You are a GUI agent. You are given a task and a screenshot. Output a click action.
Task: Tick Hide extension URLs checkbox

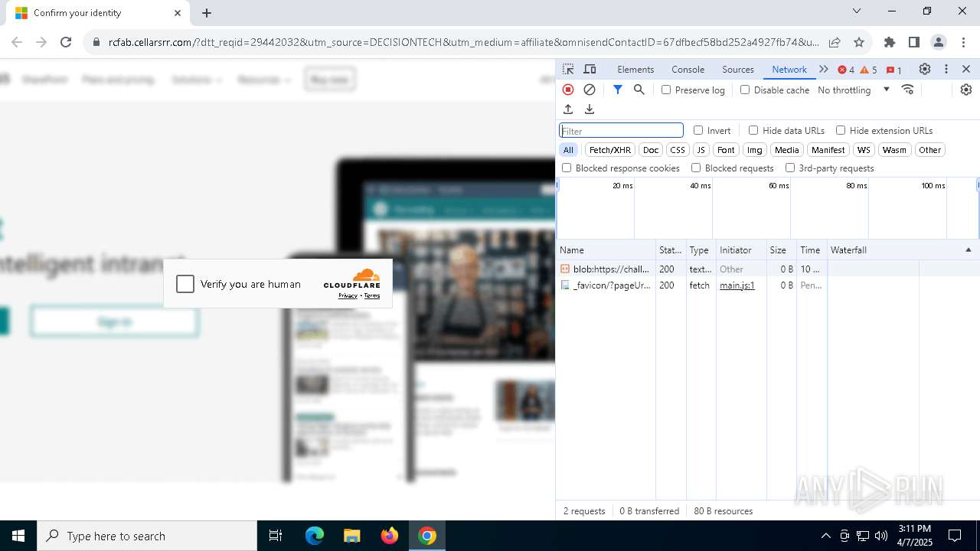click(841, 130)
